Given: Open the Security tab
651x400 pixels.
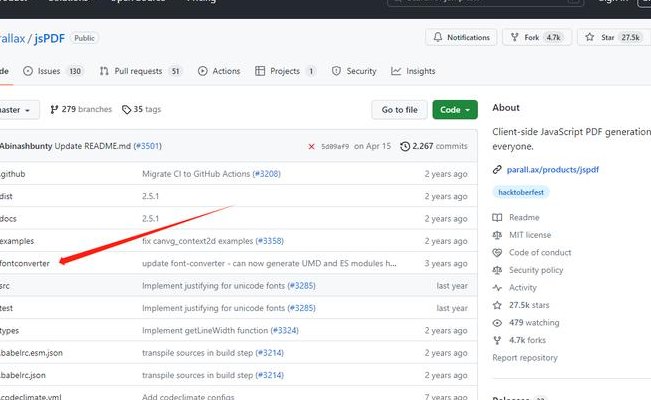Looking at the screenshot, I should pyautogui.click(x=354, y=71).
